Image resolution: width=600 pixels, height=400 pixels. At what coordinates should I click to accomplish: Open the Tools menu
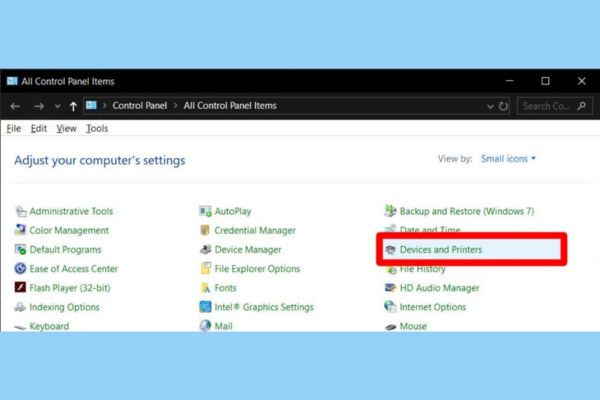pos(97,129)
